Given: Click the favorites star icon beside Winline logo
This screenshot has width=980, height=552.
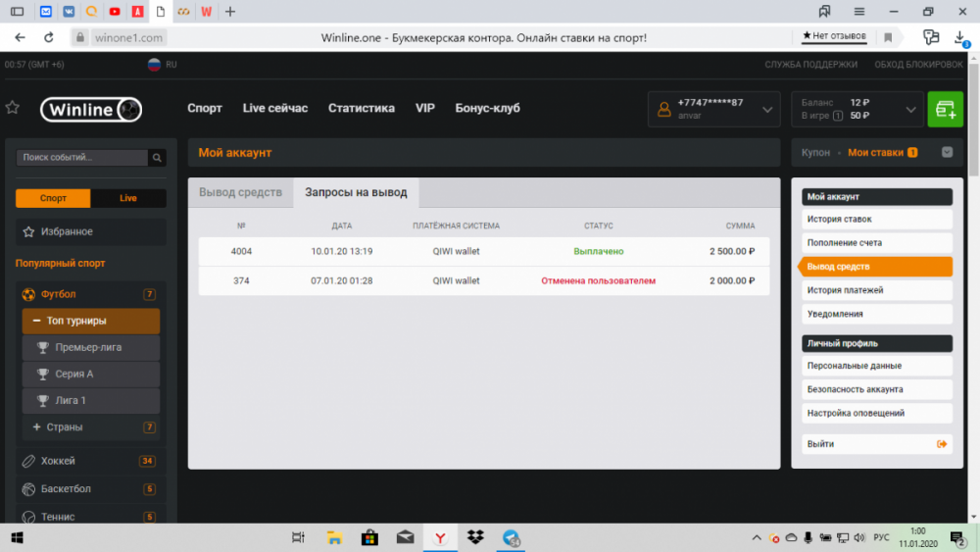Looking at the screenshot, I should [13, 108].
